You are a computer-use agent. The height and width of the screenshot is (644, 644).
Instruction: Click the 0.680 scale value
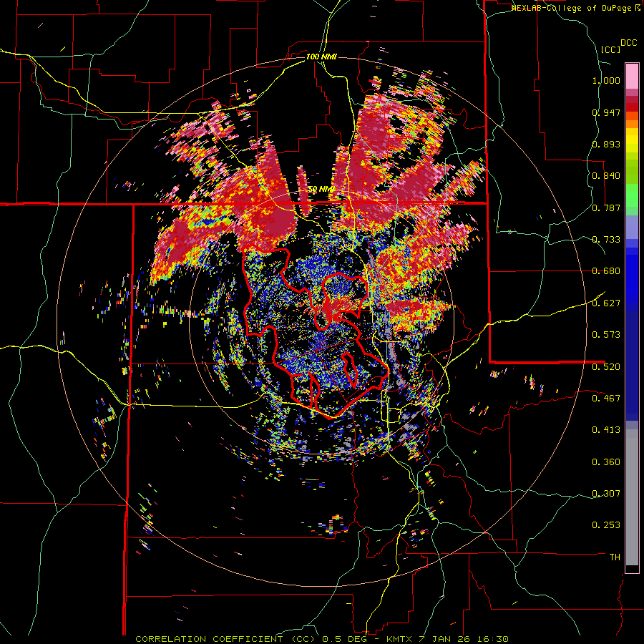coord(606,271)
